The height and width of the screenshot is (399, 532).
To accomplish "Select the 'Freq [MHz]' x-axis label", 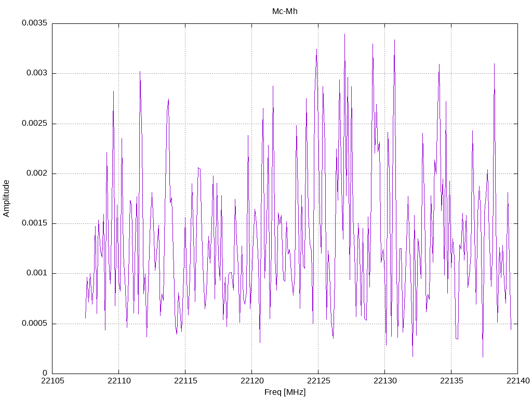I will tap(285, 392).
